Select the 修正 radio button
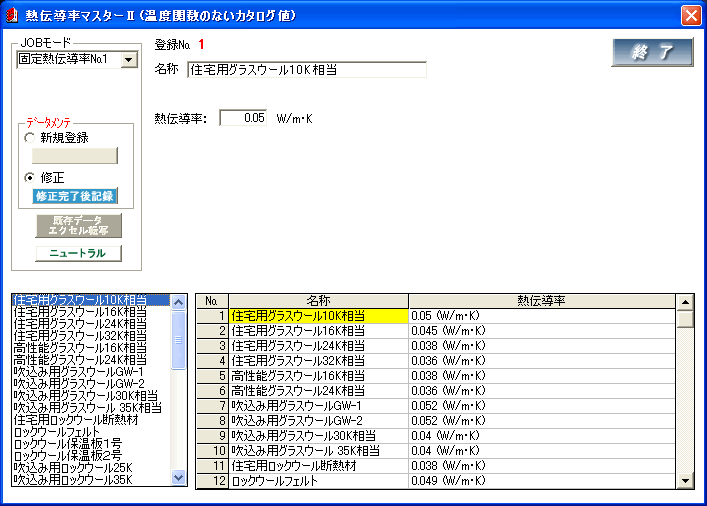The height and width of the screenshot is (506, 707). pos(29,177)
